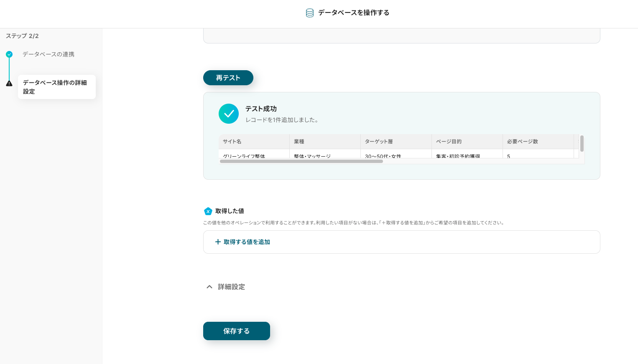The image size is (638, 364).
Task: Click the completed checkmark for データベースの連携
Action: pos(9,54)
